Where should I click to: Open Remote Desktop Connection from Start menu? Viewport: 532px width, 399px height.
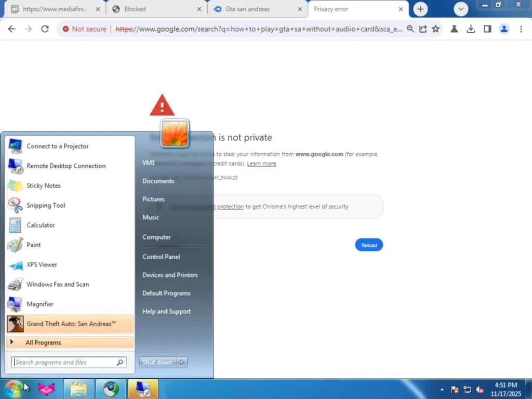tap(70, 166)
